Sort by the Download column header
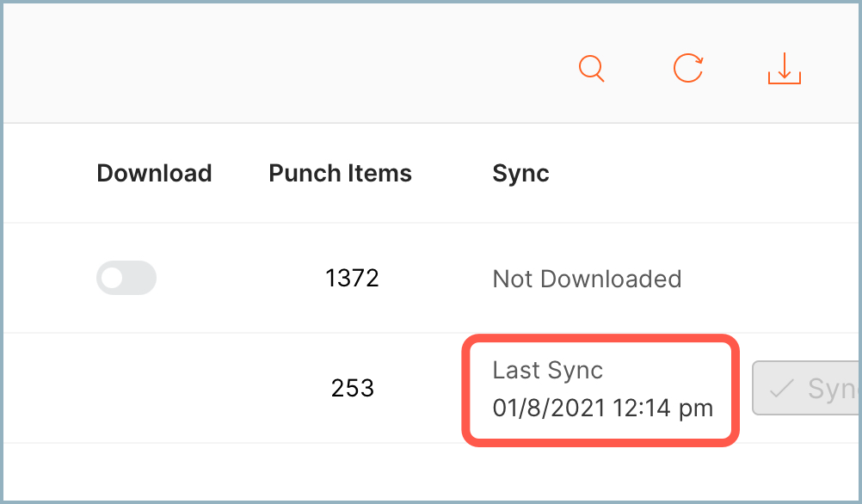The image size is (862, 504). (x=154, y=174)
